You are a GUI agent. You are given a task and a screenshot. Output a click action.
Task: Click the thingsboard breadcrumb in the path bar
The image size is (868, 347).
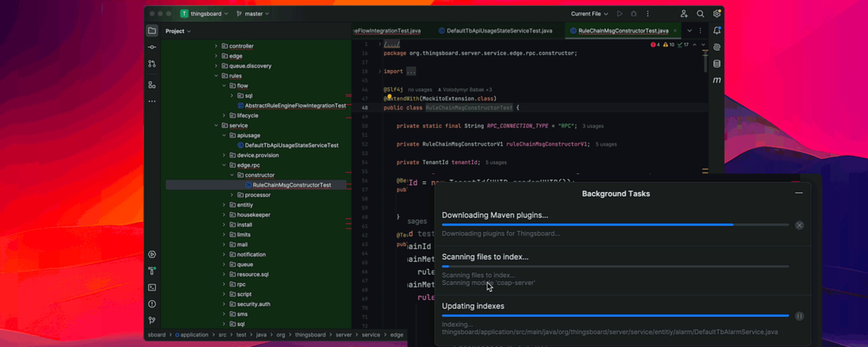[x=310, y=335]
